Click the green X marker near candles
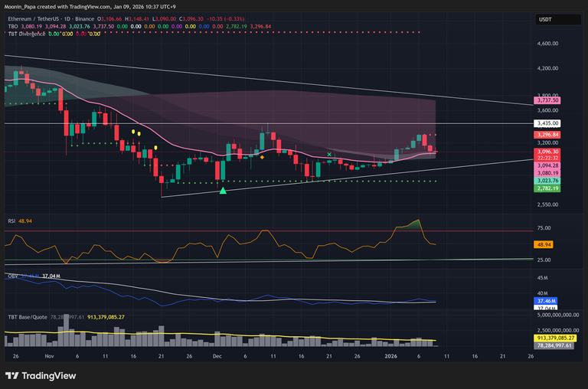 tap(329, 155)
